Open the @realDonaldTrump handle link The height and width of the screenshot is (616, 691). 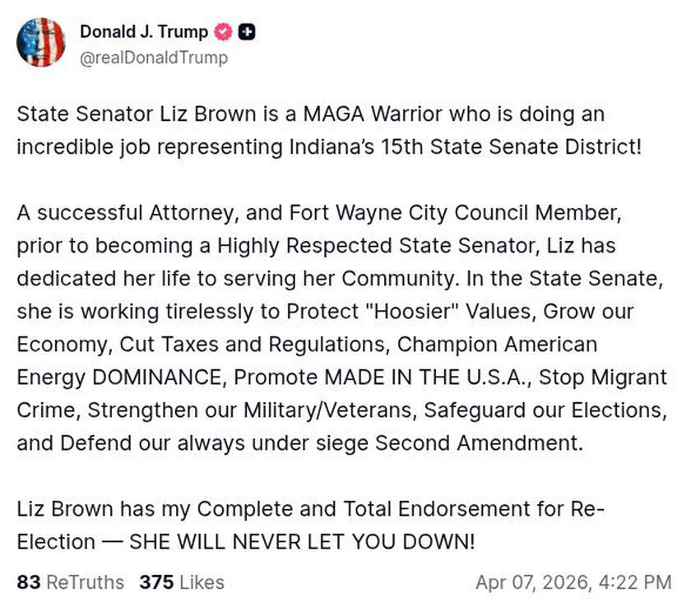click(x=154, y=58)
